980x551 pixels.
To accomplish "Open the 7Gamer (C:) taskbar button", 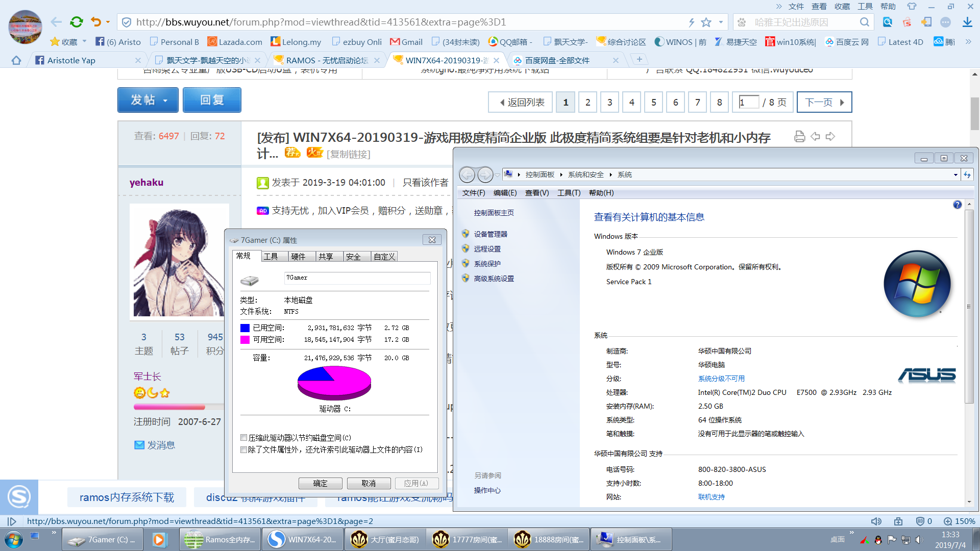I will pos(102,539).
